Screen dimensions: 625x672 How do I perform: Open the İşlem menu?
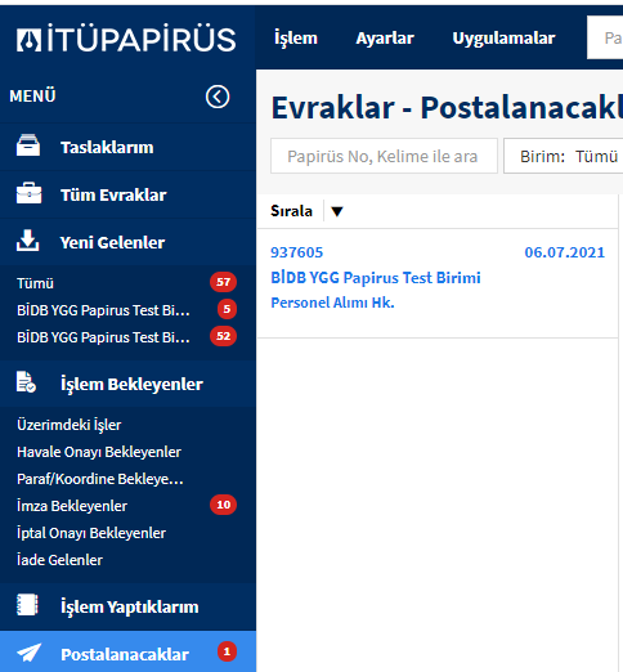296,38
